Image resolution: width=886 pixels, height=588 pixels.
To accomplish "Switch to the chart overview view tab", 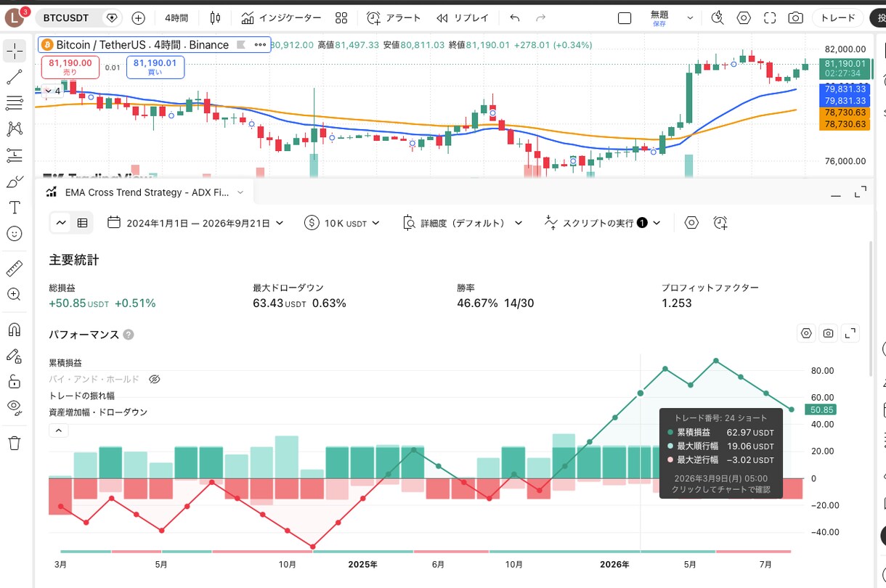I will click(x=61, y=223).
